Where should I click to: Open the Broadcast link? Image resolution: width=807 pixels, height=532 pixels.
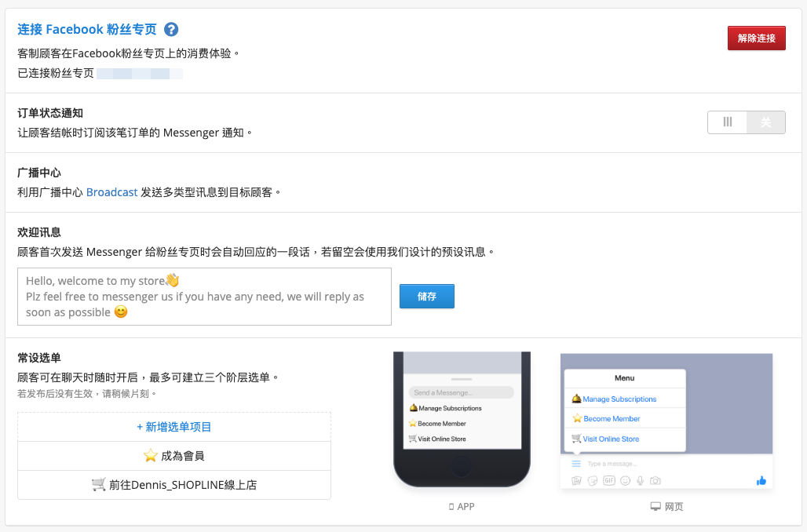point(111,192)
